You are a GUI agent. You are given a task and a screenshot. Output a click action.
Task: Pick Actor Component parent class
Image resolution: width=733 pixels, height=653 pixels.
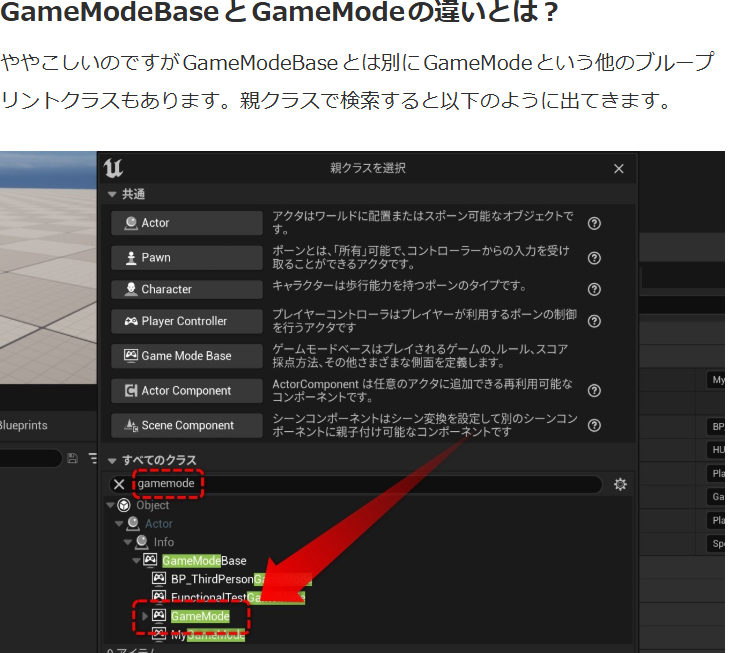187,391
